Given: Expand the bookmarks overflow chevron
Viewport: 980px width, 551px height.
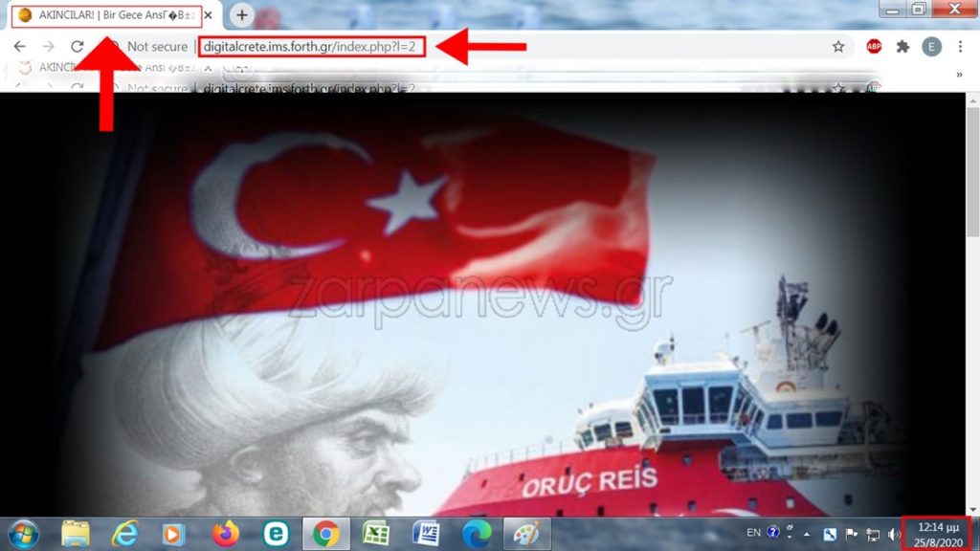Looking at the screenshot, I should pos(959,75).
